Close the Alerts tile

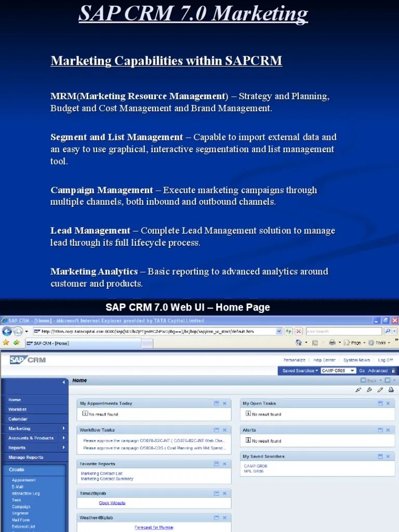pos(388,430)
